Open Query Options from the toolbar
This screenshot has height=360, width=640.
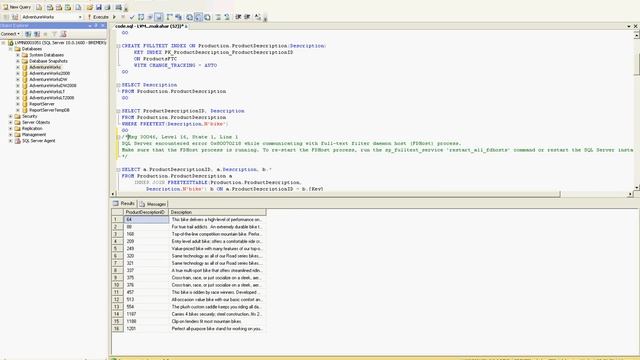pyautogui.click(x=150, y=17)
